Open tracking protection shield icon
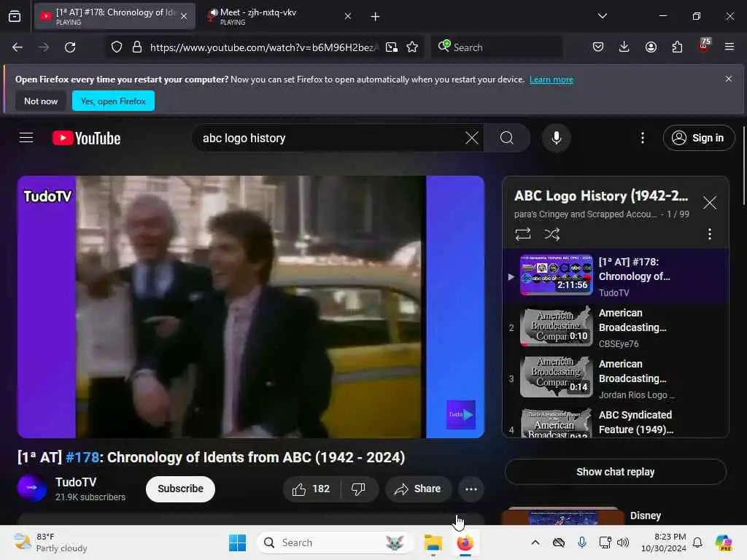747x560 pixels. [x=117, y=47]
